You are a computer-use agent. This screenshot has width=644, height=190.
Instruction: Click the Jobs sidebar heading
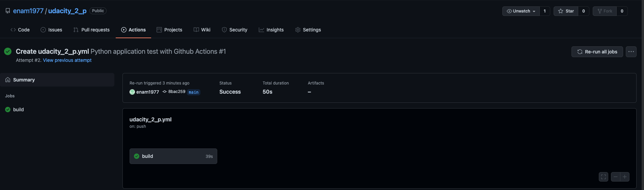[10, 96]
